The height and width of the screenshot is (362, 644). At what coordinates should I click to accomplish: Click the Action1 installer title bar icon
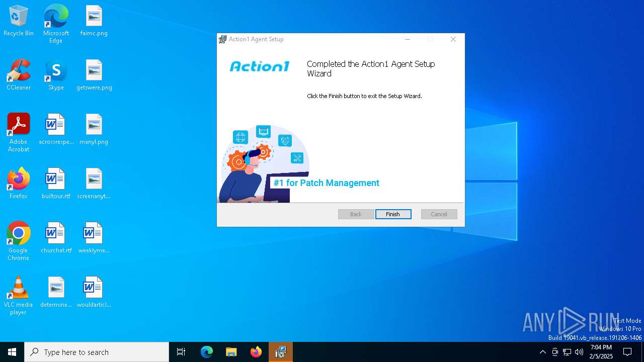(222, 39)
